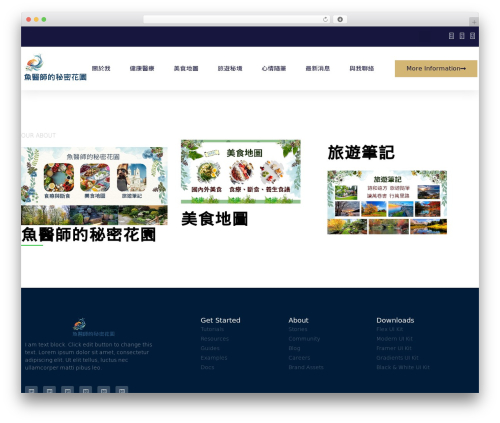
Task: Click the large 美食地圖 heading
Action: [215, 219]
